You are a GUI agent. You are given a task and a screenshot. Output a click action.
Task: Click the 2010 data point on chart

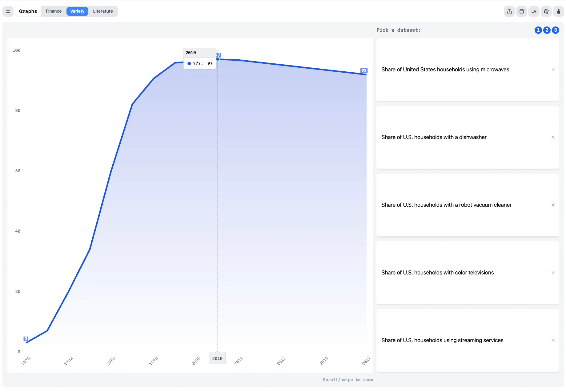point(218,59)
